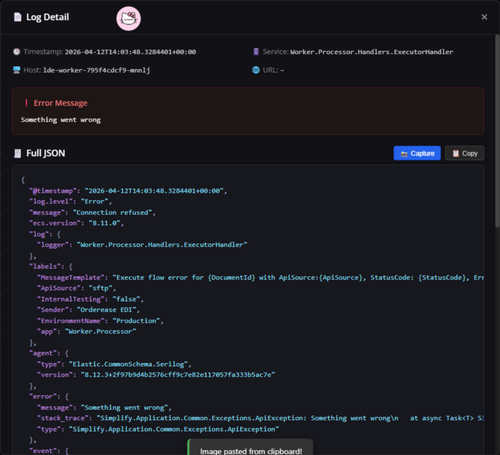Select the 'Something went wrong' error message text
This screenshot has width=500, height=455.
tap(61, 120)
